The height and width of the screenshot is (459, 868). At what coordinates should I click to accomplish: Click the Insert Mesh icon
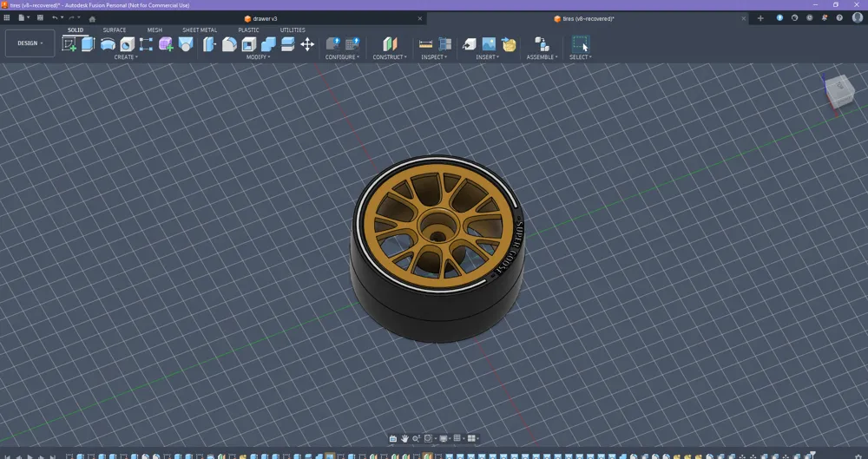coord(509,44)
